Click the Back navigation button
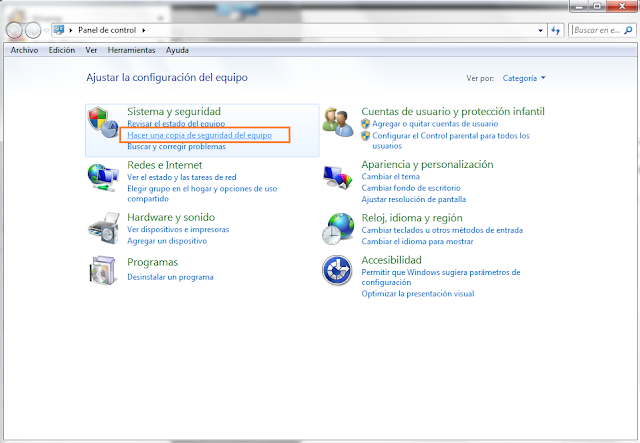The width and height of the screenshot is (640, 443). coord(14,30)
